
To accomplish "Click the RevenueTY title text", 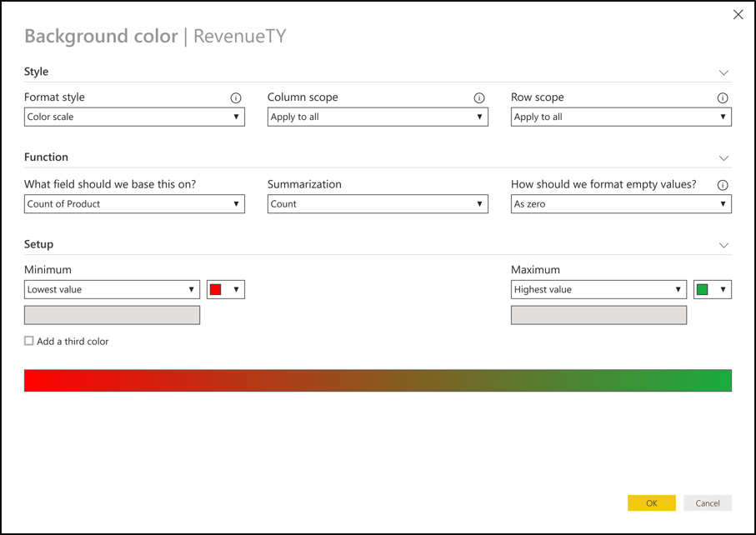I will pyautogui.click(x=239, y=36).
